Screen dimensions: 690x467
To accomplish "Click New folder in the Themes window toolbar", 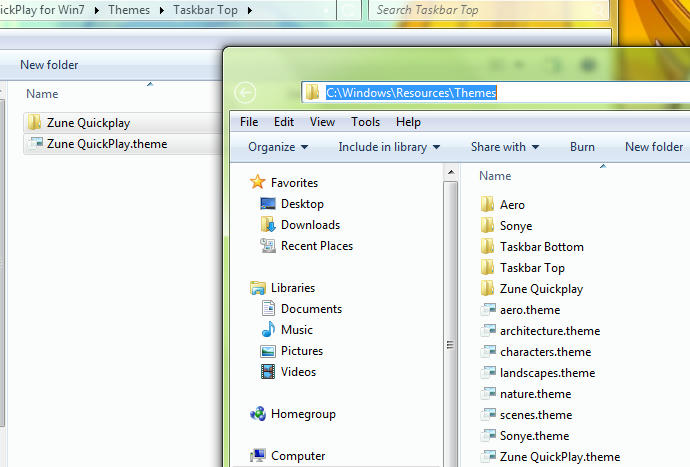I will pyautogui.click(x=654, y=147).
